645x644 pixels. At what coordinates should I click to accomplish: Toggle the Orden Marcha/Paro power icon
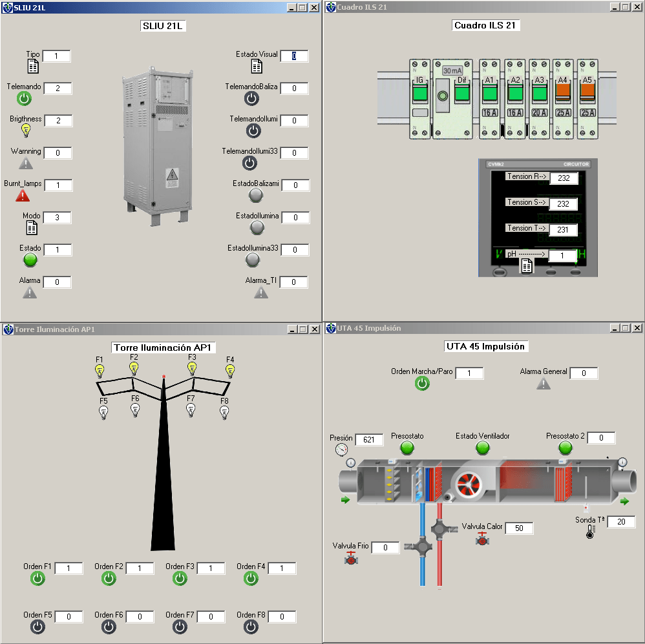422,383
